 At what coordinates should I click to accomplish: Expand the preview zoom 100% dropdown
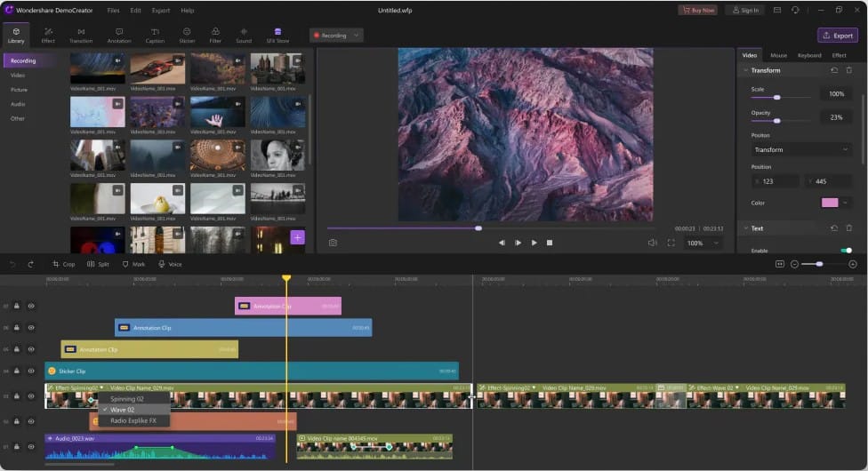pos(703,243)
